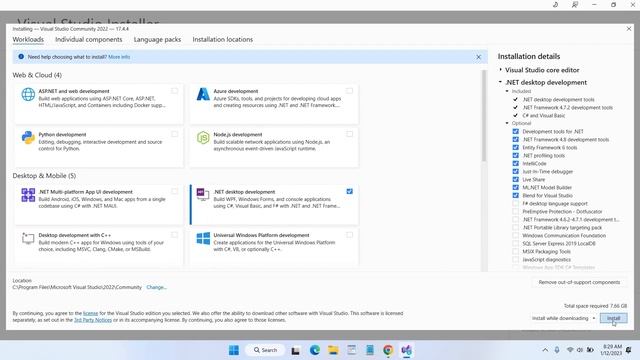
Task: Click the Desktop development with C++ icon
Action: 28,238
